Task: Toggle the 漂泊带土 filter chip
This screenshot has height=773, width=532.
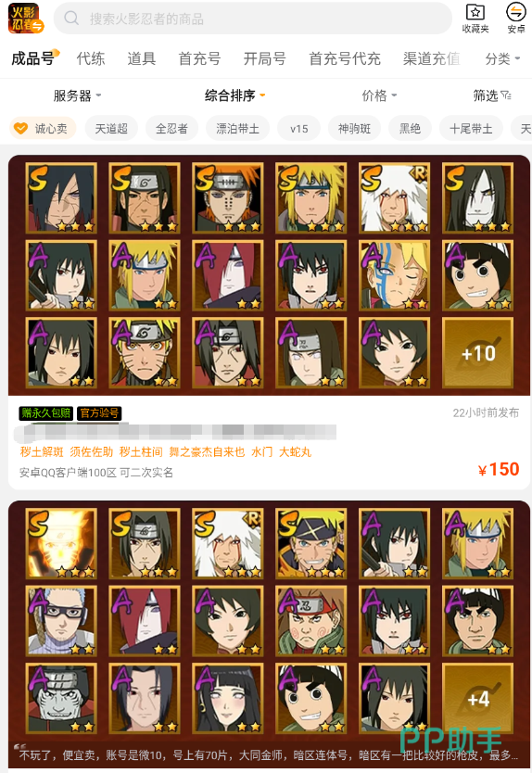Action: 237,129
